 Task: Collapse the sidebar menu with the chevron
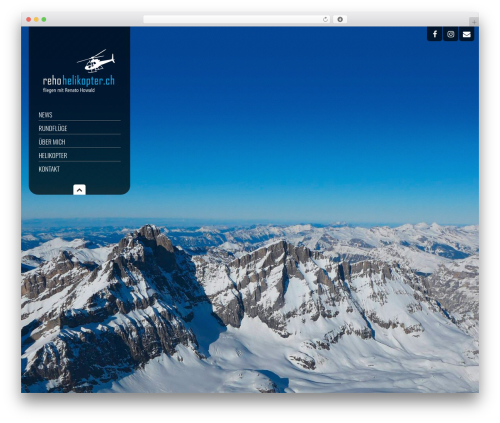coord(79,190)
